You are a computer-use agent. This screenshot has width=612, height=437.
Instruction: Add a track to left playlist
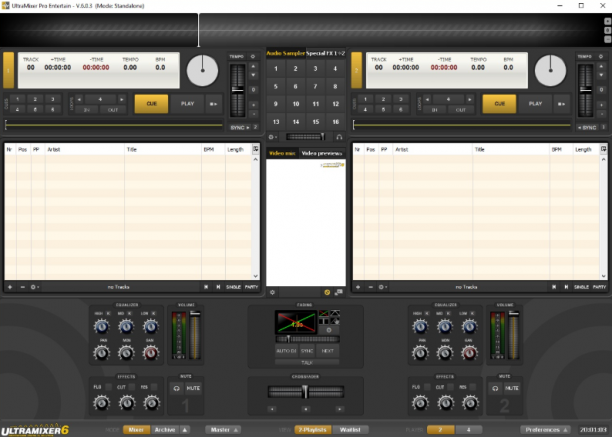(x=10, y=287)
